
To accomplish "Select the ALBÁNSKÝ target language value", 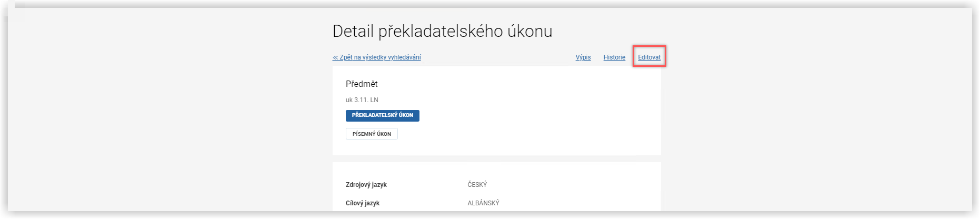I will tap(483, 203).
